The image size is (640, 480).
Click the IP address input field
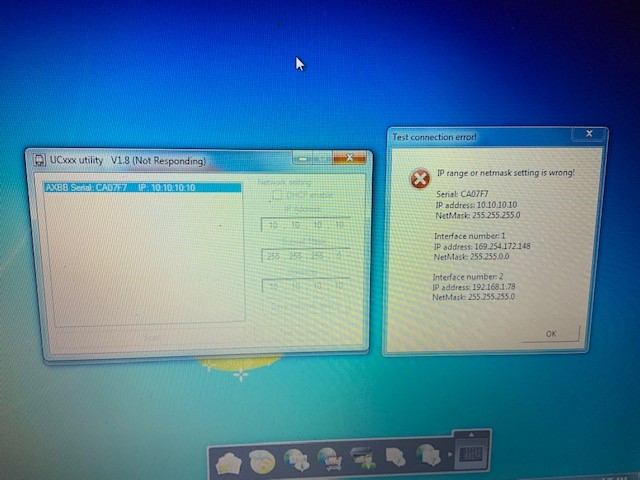pos(305,225)
